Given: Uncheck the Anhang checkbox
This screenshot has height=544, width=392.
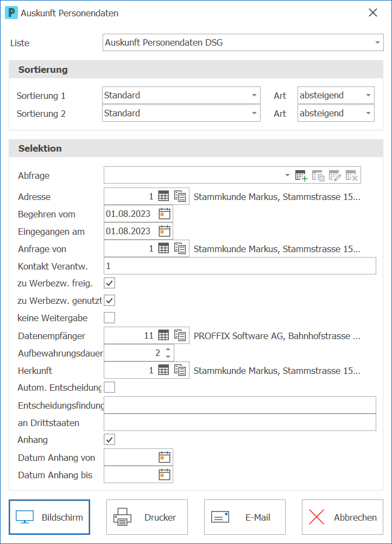Looking at the screenshot, I should point(110,440).
